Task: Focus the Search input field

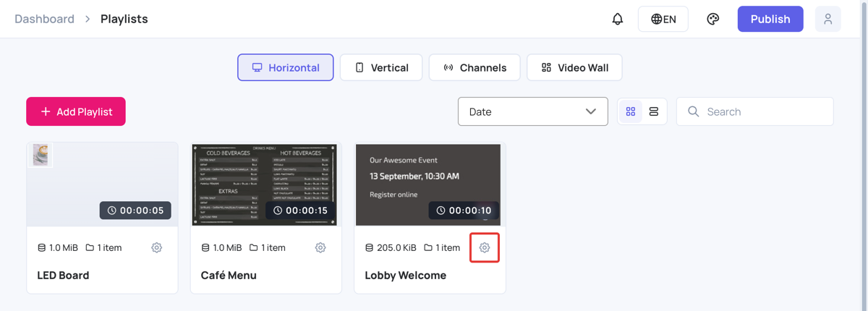Action: click(755, 111)
